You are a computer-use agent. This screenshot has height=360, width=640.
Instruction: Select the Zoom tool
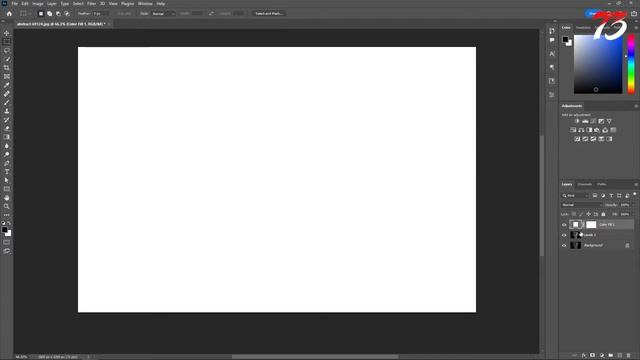(7, 207)
